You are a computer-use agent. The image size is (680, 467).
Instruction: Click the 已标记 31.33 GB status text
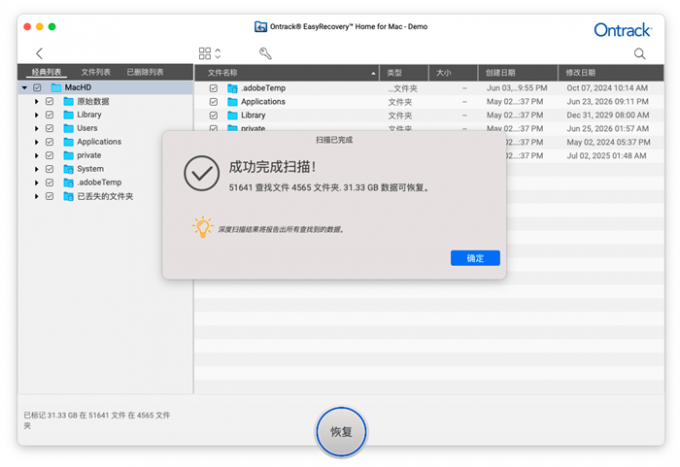pyautogui.click(x=97, y=420)
